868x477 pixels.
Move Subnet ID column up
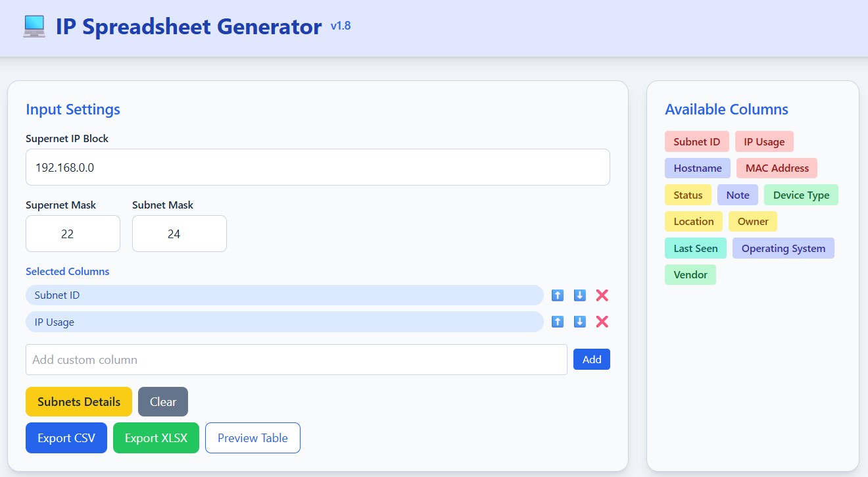pyautogui.click(x=558, y=295)
